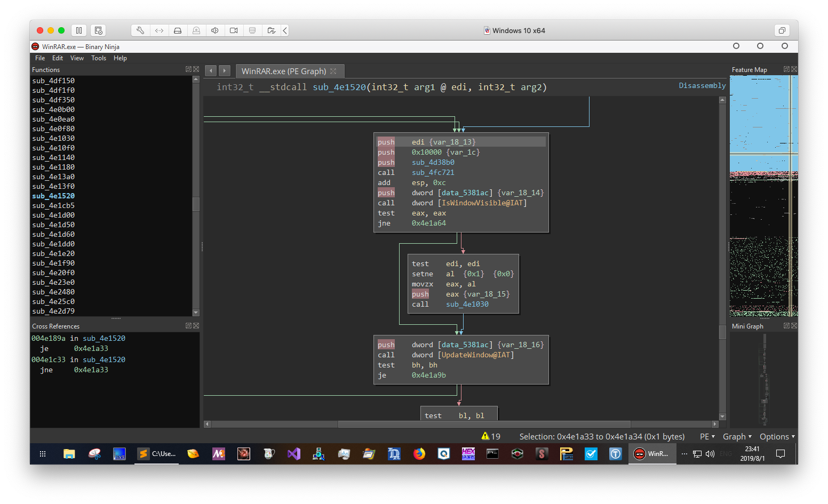The width and height of the screenshot is (828, 504).
Task: Undock the Functions panel
Action: [x=188, y=69]
